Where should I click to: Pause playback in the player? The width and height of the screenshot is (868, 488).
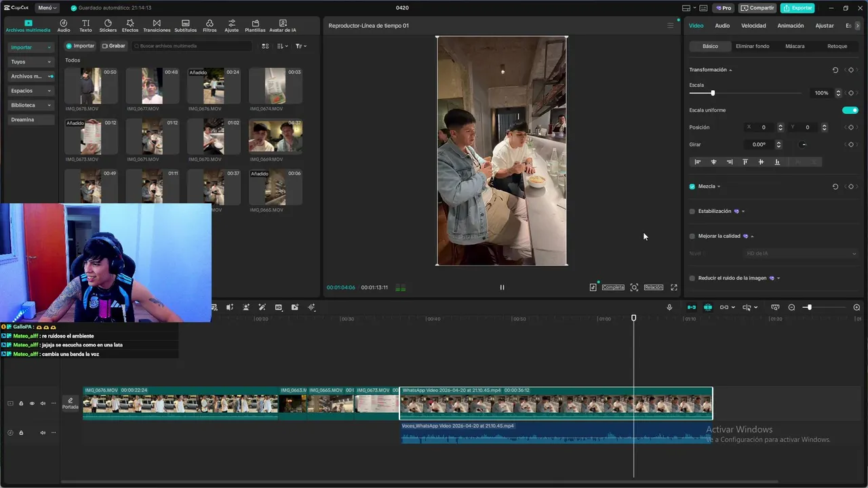point(502,287)
